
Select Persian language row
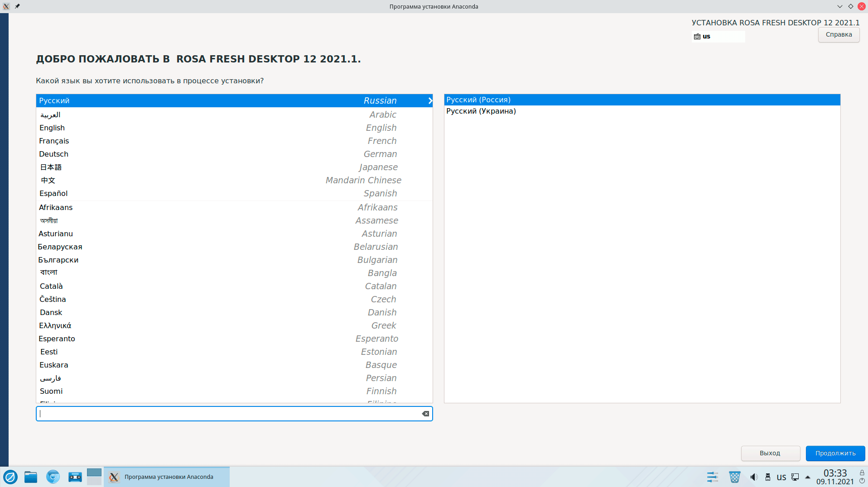[x=234, y=378]
